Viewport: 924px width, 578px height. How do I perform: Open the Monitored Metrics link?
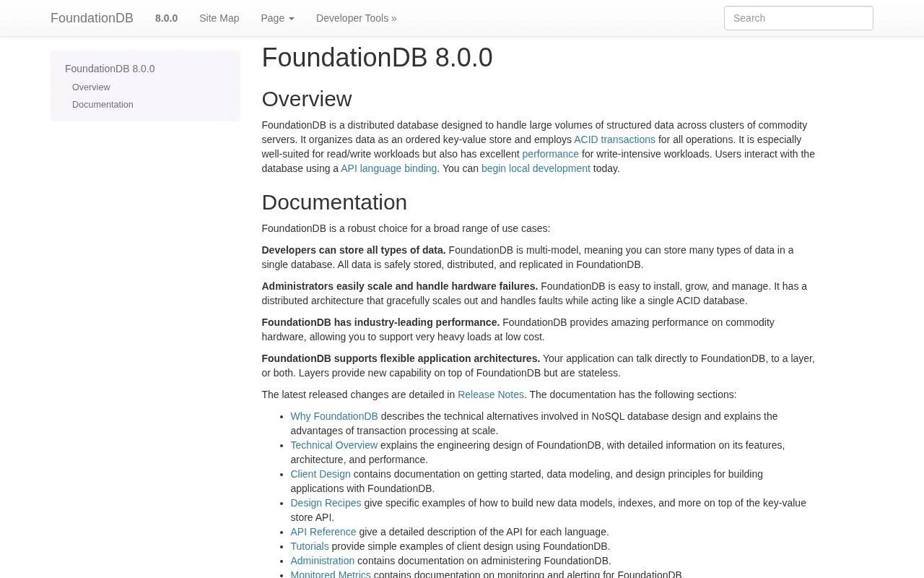click(x=331, y=574)
